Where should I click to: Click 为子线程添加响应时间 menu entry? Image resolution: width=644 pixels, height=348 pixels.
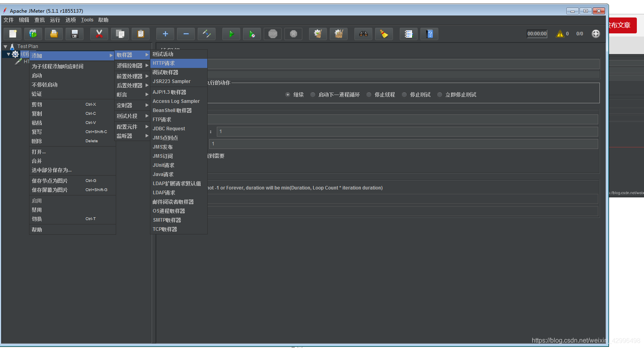72,66
